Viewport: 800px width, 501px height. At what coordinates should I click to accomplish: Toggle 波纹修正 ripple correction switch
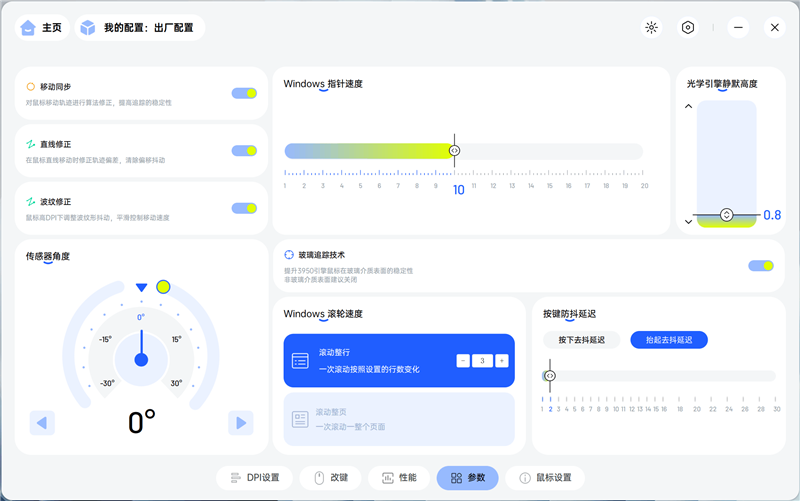[244, 208]
